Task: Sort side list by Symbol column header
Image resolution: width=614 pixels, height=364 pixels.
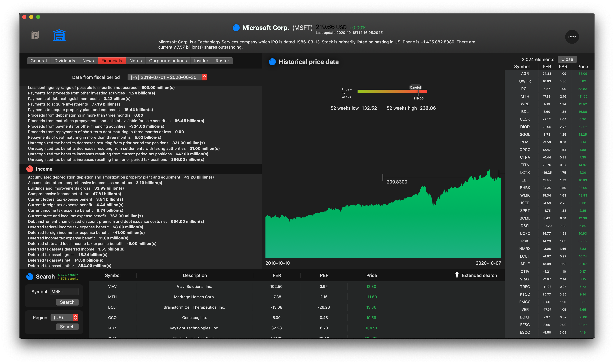Action: [522, 66]
